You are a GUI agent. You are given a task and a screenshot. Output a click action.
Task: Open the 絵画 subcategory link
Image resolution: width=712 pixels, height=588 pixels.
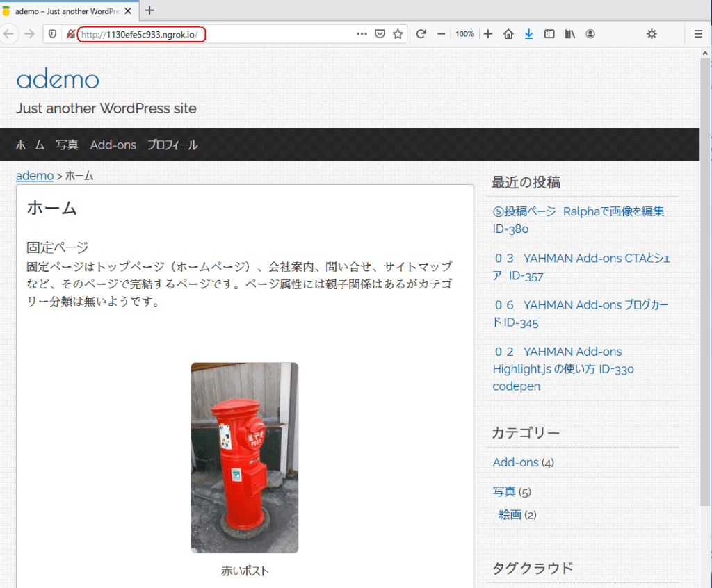[510, 515]
